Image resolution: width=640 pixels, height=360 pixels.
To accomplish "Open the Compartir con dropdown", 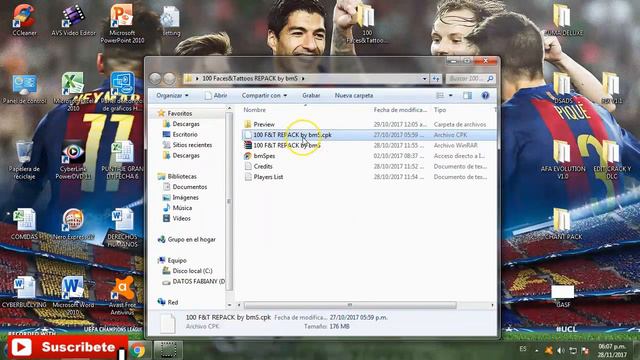I will 264,96.
